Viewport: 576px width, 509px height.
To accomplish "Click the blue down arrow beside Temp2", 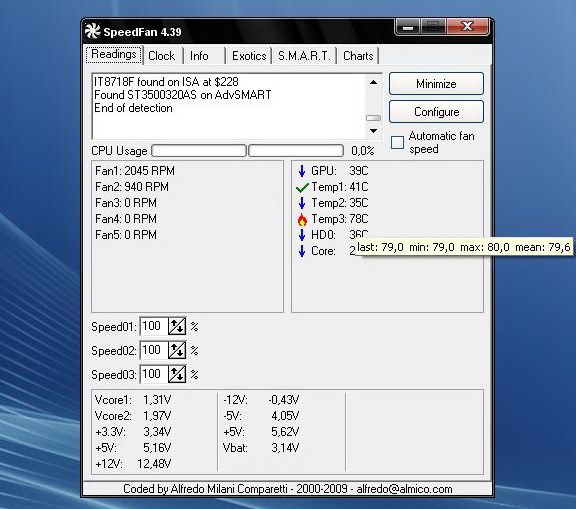I will 302,203.
